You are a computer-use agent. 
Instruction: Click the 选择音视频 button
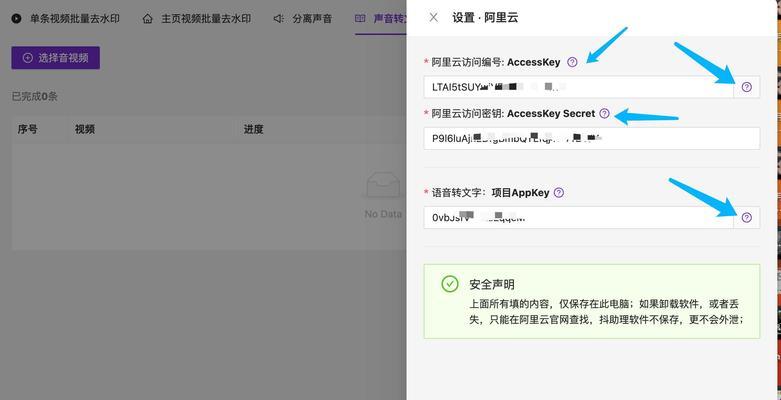[55, 58]
